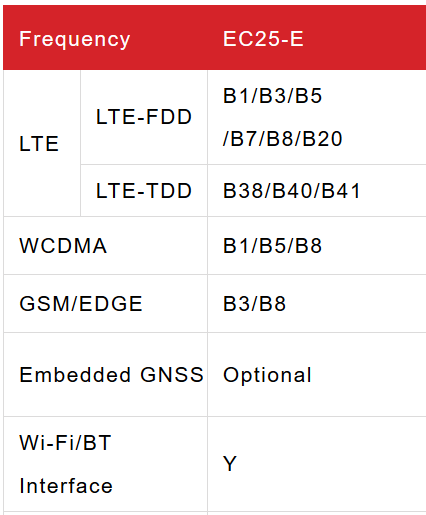Click the Y value for Wi-Fi/BT
The height and width of the screenshot is (515, 426).
tap(230, 464)
